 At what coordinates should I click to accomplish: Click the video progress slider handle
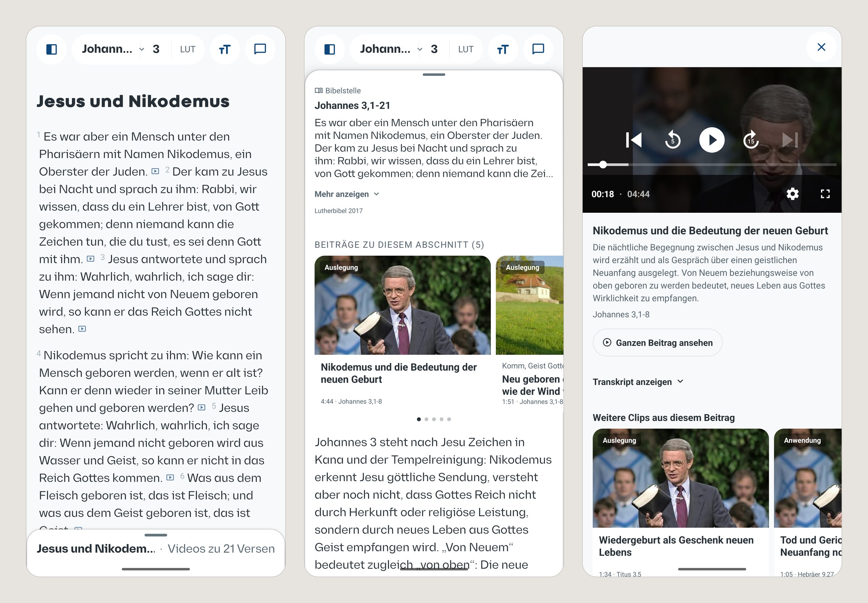603,164
